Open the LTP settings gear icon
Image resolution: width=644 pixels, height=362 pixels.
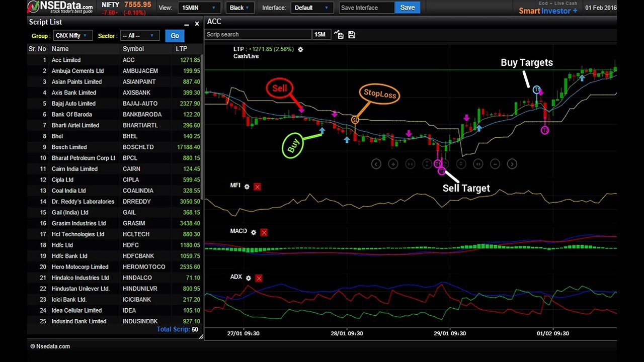300,49
